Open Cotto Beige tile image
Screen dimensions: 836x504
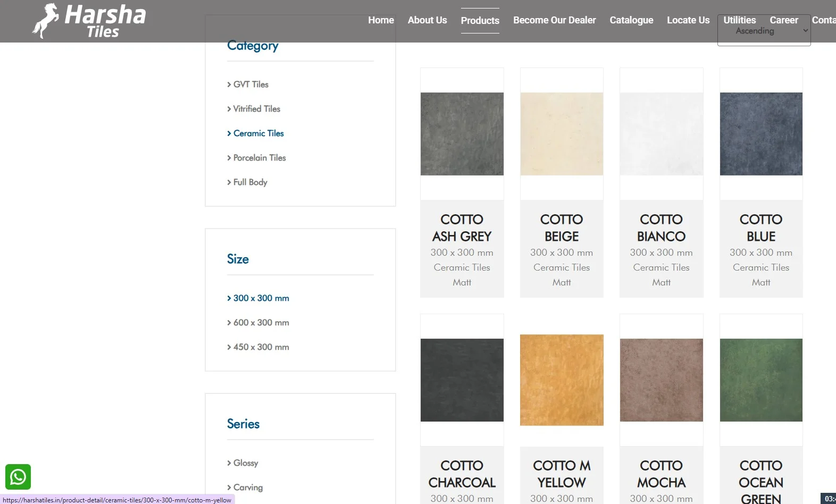(x=562, y=134)
